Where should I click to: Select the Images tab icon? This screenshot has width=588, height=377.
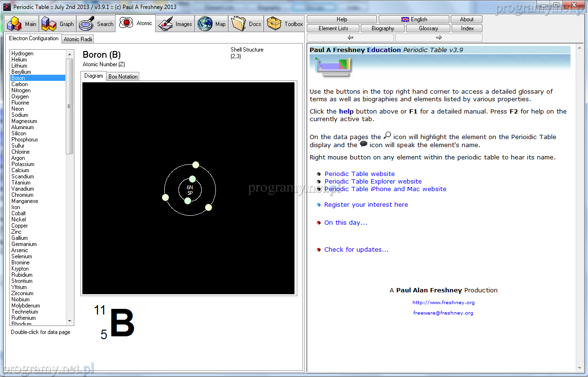pos(166,24)
